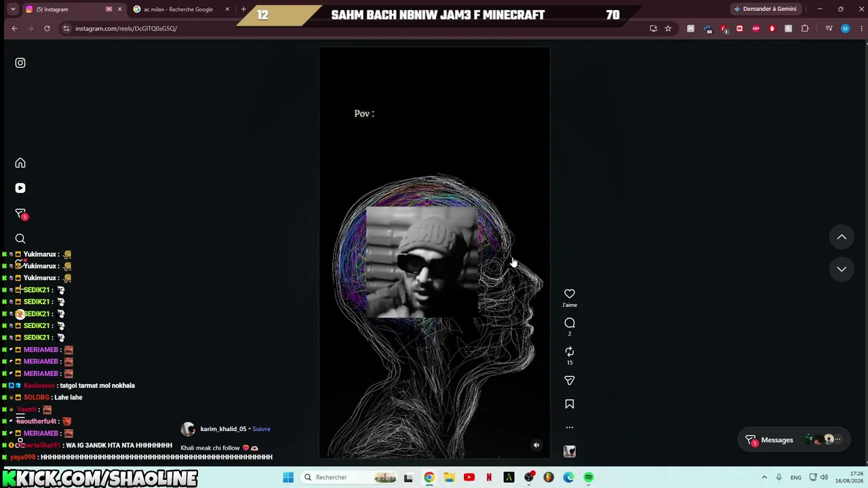The width and height of the screenshot is (868, 488).
Task: Open the Chrome media controls icon
Action: pos(829,28)
